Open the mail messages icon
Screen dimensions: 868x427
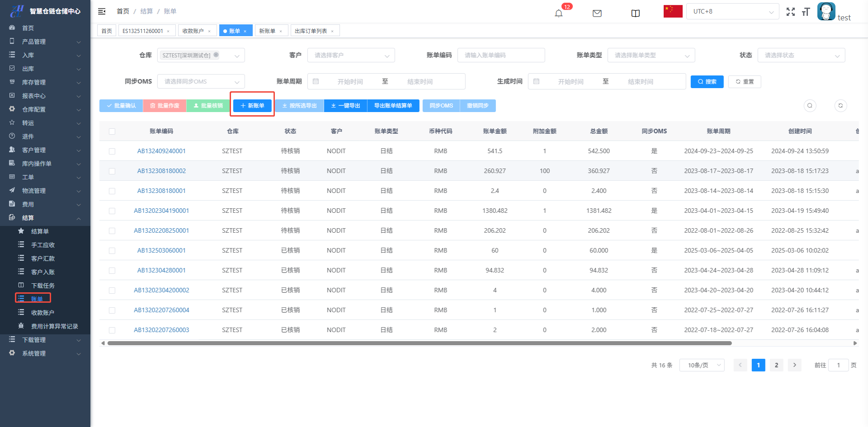pos(597,13)
